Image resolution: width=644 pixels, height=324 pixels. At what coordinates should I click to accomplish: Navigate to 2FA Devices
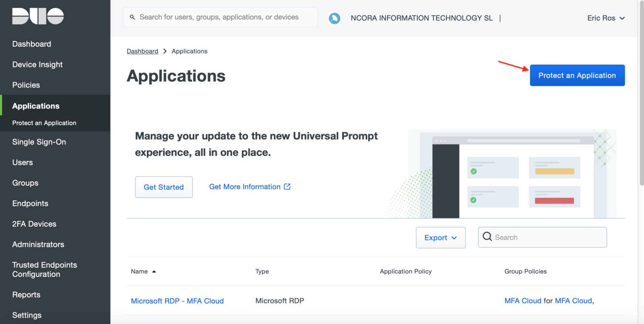click(34, 224)
